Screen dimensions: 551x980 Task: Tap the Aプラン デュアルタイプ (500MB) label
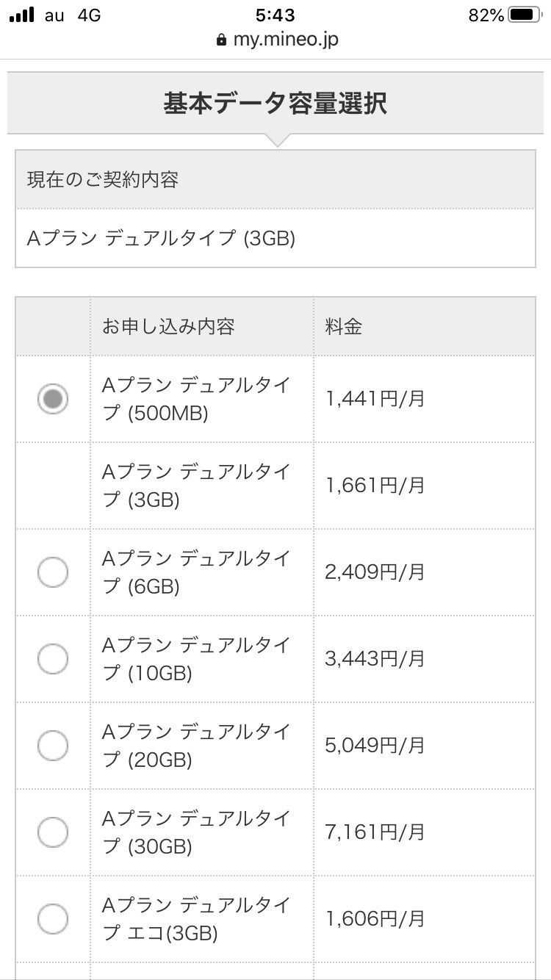[196, 399]
